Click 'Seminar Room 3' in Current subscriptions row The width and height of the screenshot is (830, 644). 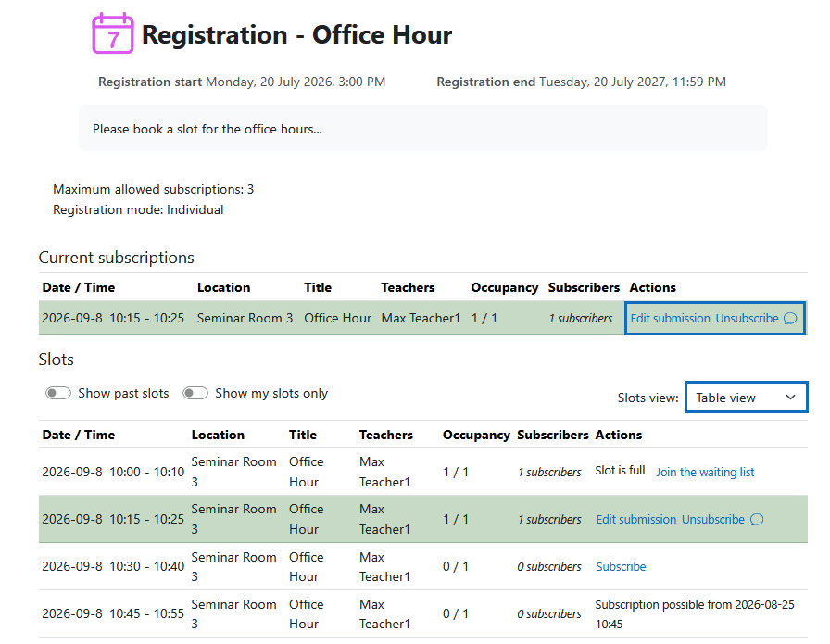pyautogui.click(x=245, y=318)
